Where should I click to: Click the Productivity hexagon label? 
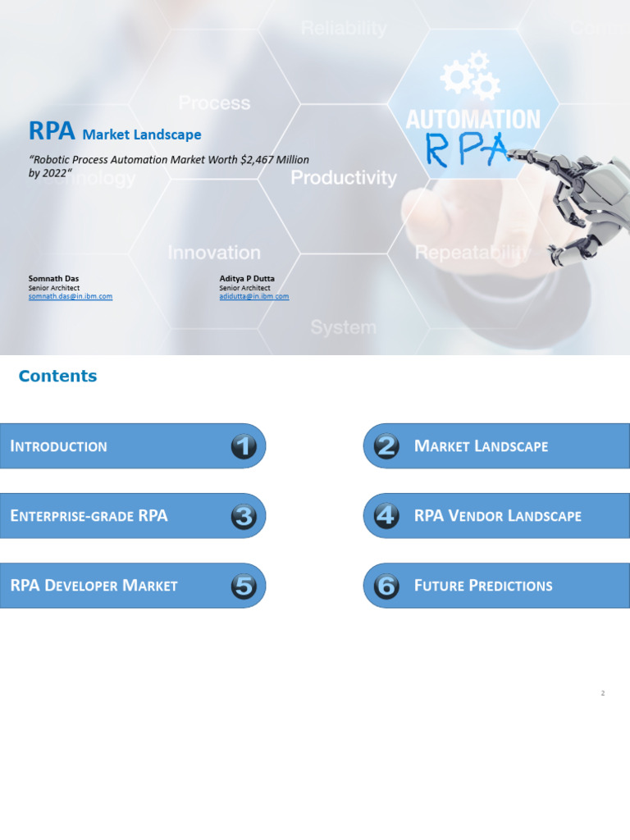[343, 178]
